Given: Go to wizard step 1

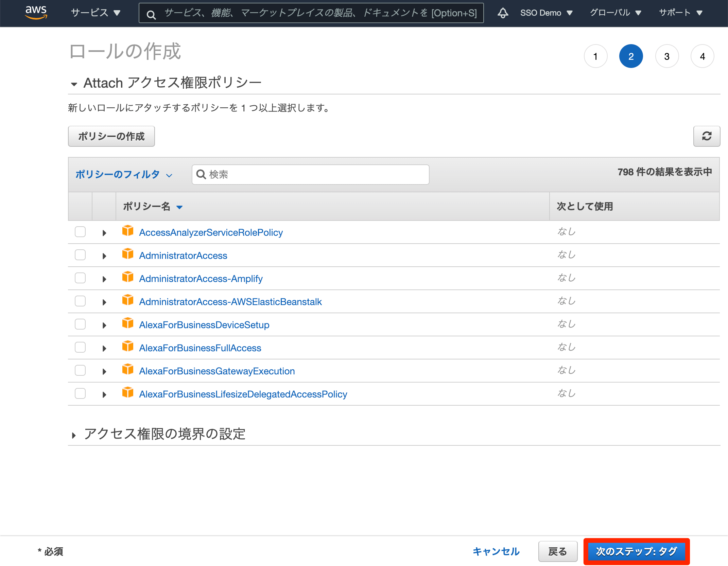Looking at the screenshot, I should tap(595, 56).
